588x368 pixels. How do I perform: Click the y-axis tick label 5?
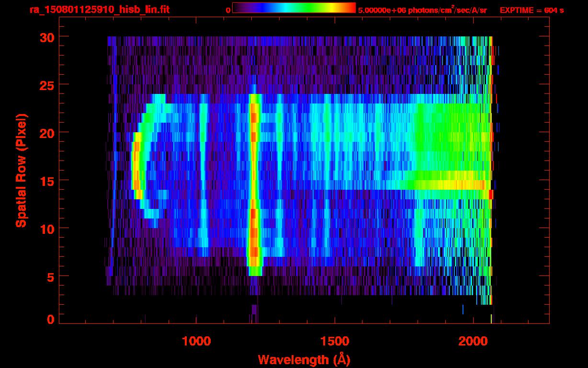coord(50,276)
